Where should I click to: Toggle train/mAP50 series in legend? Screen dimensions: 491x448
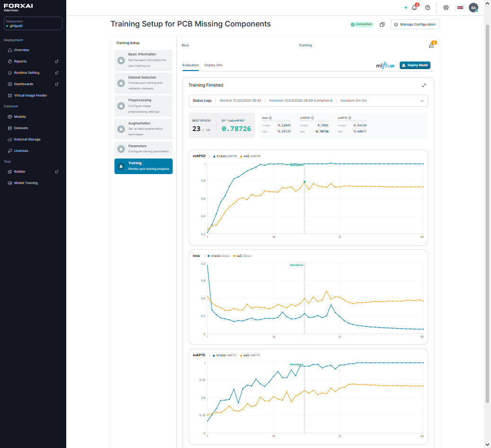tap(225, 156)
